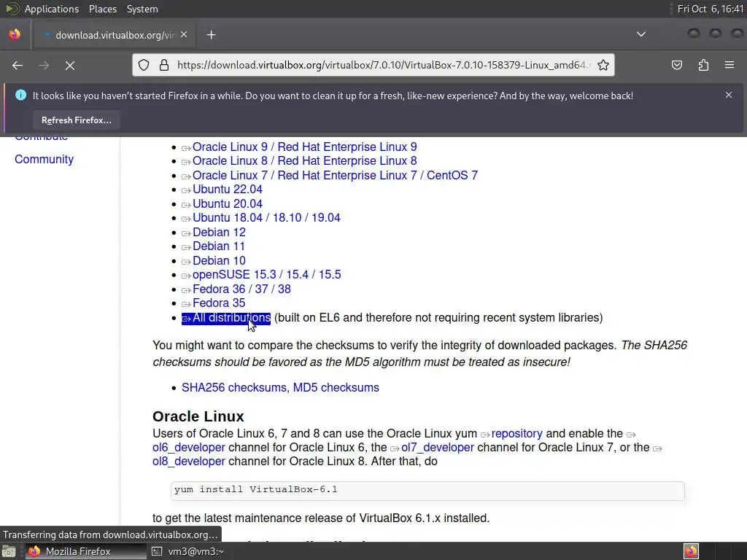The height and width of the screenshot is (560, 747).
Task: Click the Refresh Firefox button
Action: 76,120
